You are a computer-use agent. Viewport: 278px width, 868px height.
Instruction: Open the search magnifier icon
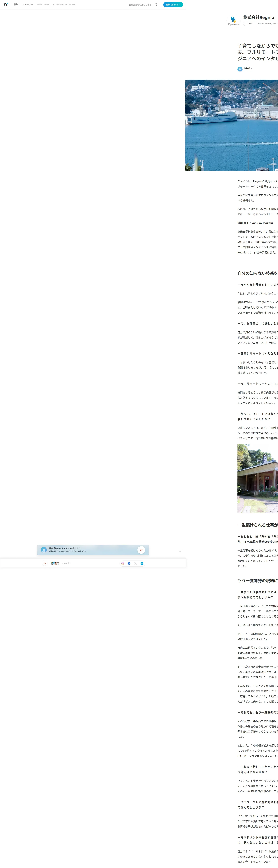156,4
